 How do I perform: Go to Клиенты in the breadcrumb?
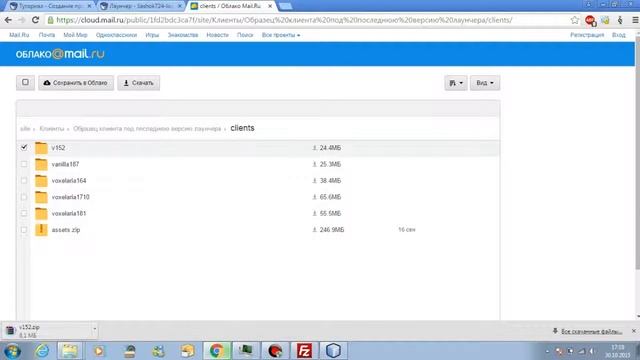point(52,129)
